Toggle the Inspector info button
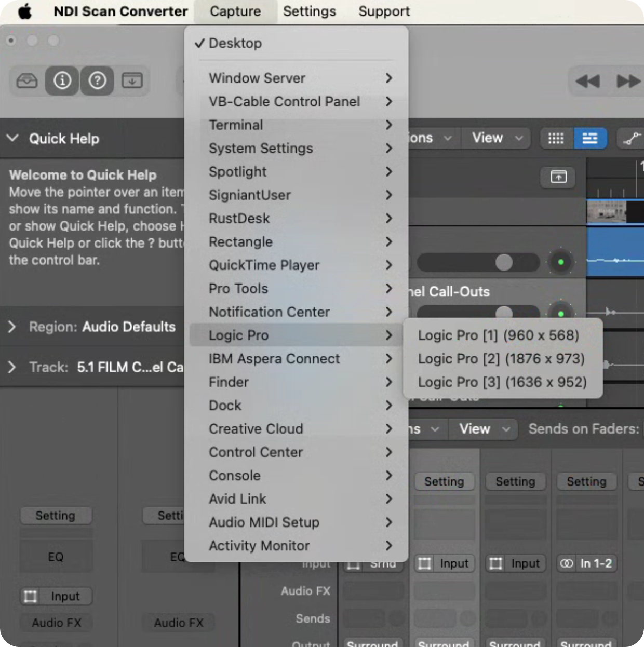The image size is (644, 647). click(62, 80)
